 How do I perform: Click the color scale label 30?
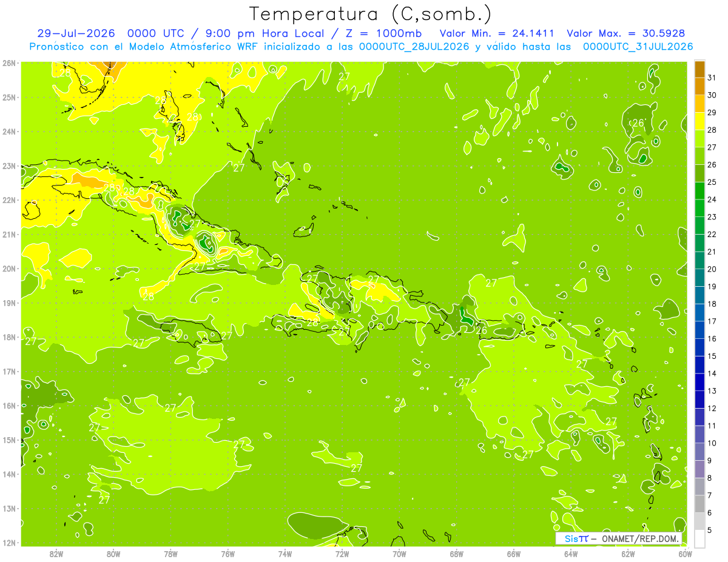click(712, 95)
